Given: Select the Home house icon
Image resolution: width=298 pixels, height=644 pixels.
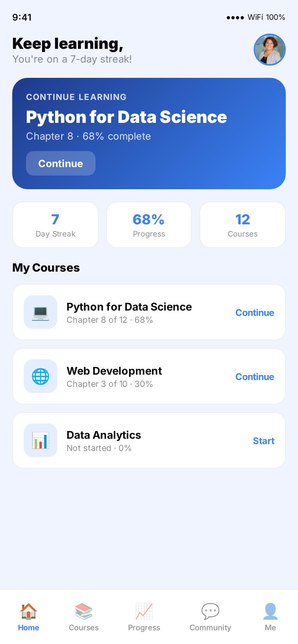Looking at the screenshot, I should (29, 611).
